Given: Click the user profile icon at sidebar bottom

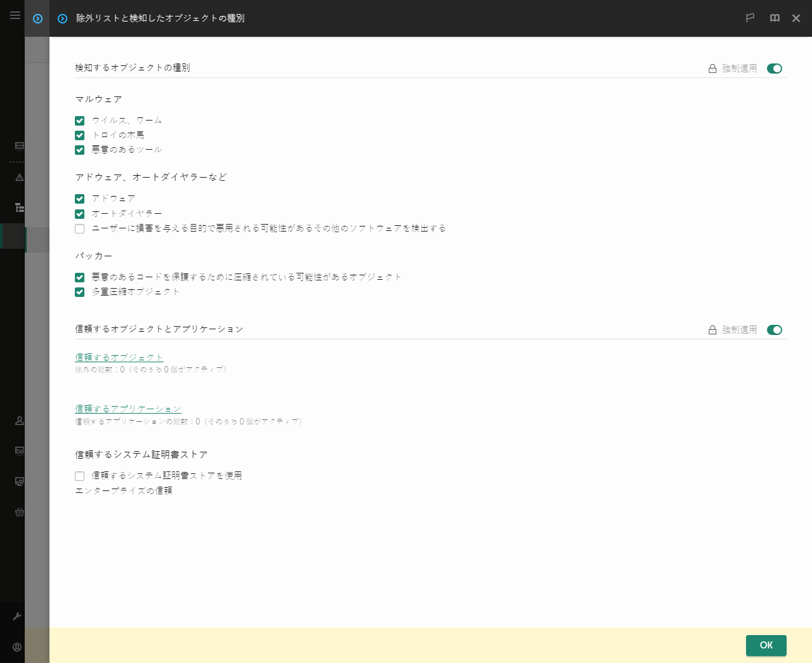Looking at the screenshot, I should (x=18, y=647).
